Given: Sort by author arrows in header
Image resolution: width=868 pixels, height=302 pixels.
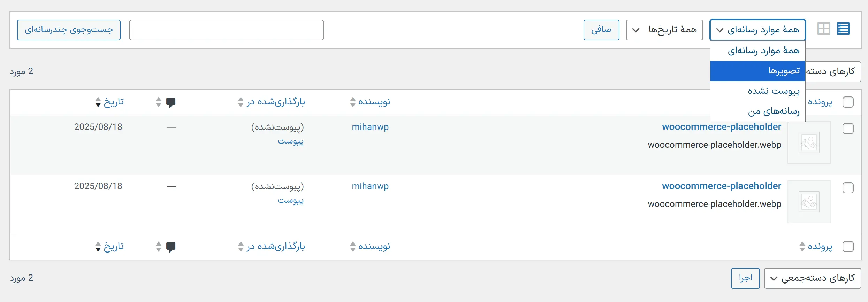Looking at the screenshot, I should (353, 102).
